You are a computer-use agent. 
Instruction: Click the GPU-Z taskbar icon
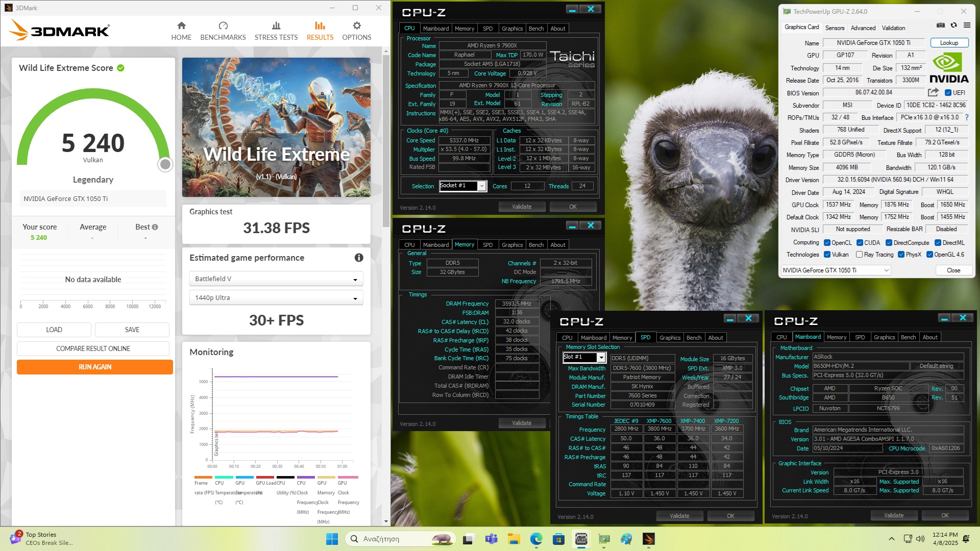coord(604,539)
